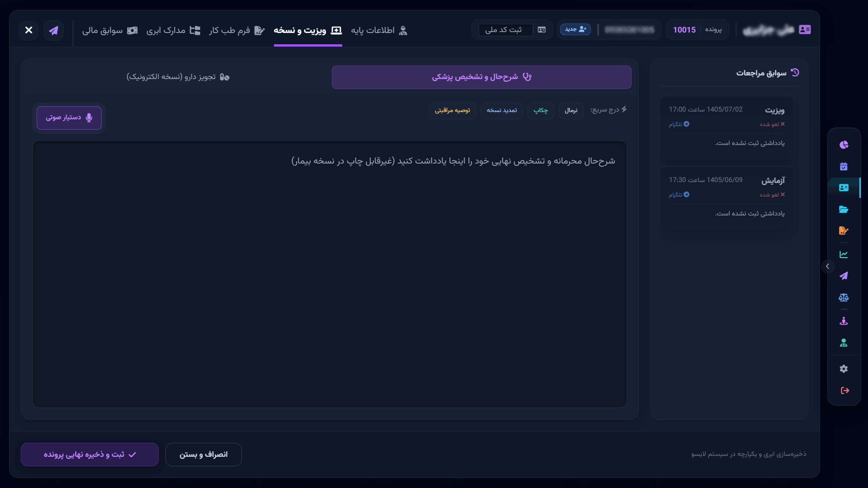868x488 pixels.
Task: Collapse the sidebar with the chevron arrow
Action: 827,266
